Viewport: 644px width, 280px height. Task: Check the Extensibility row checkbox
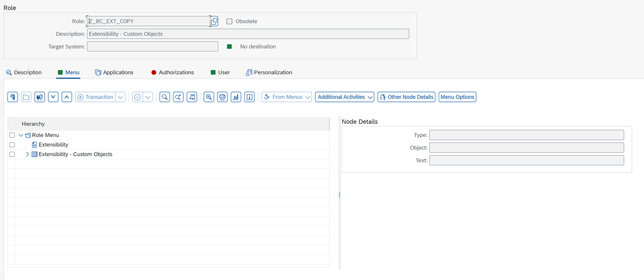tap(12, 145)
